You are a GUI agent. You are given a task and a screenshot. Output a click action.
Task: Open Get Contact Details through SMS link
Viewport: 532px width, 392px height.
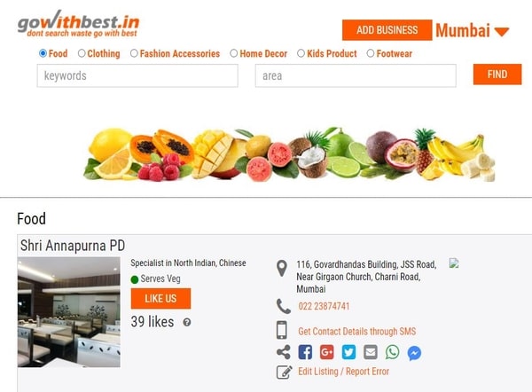(357, 331)
